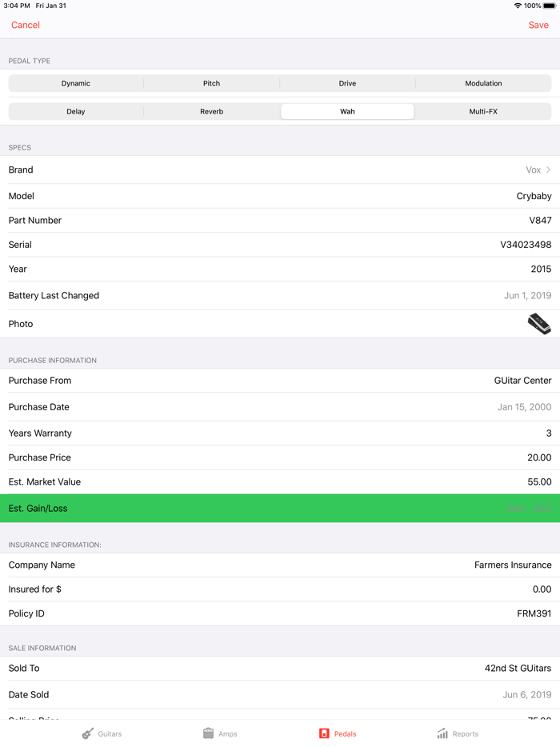Select the Dynamic pedal type

[x=76, y=83]
